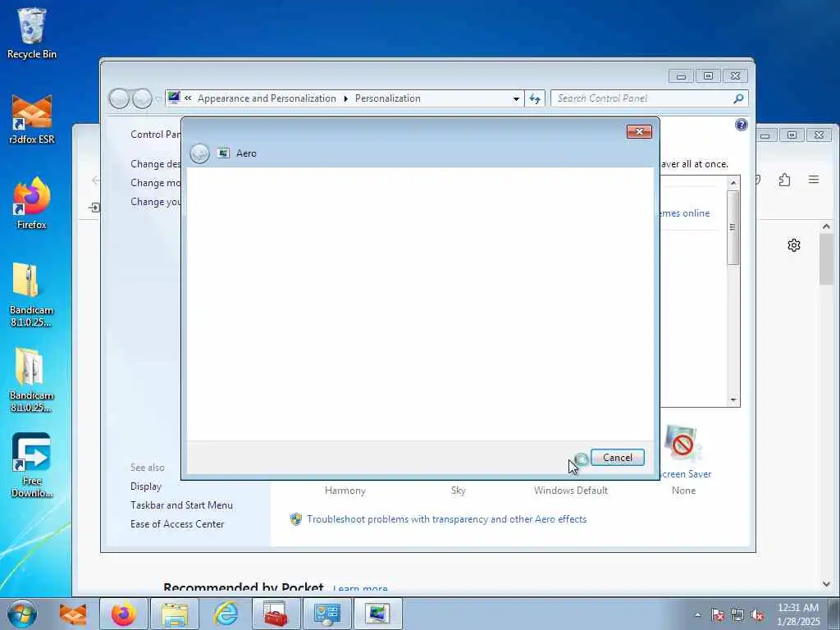Go back in the Control Panel window
Viewport: 840px width, 630px height.
119,98
